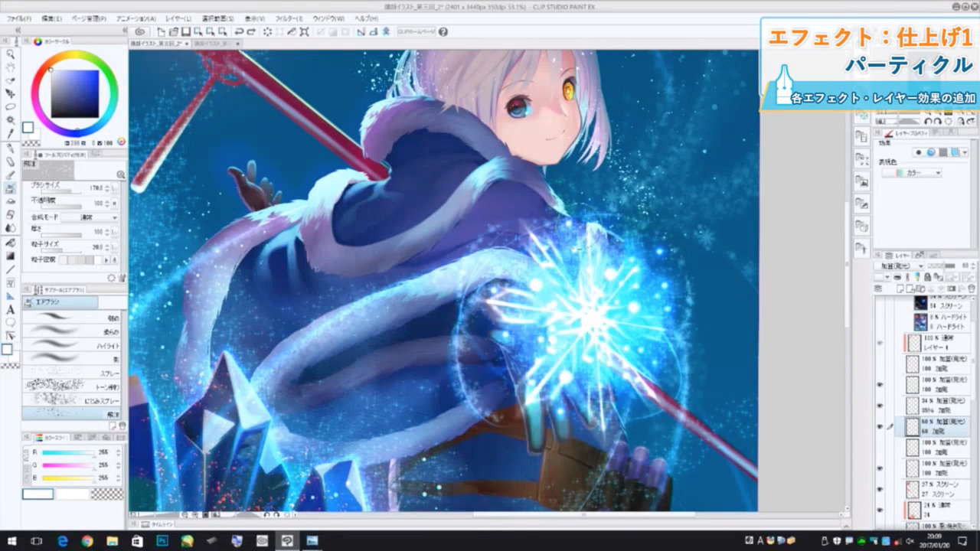Click the CLIP home page button
The width and height of the screenshot is (980, 551).
(416, 32)
